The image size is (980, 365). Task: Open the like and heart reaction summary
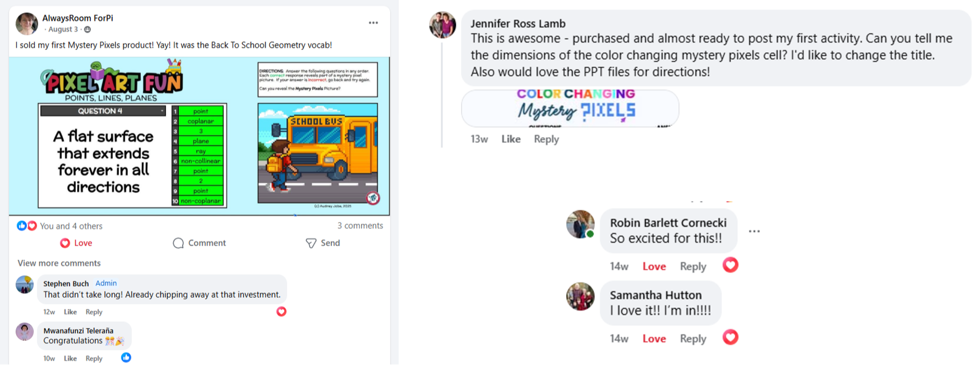click(x=27, y=226)
